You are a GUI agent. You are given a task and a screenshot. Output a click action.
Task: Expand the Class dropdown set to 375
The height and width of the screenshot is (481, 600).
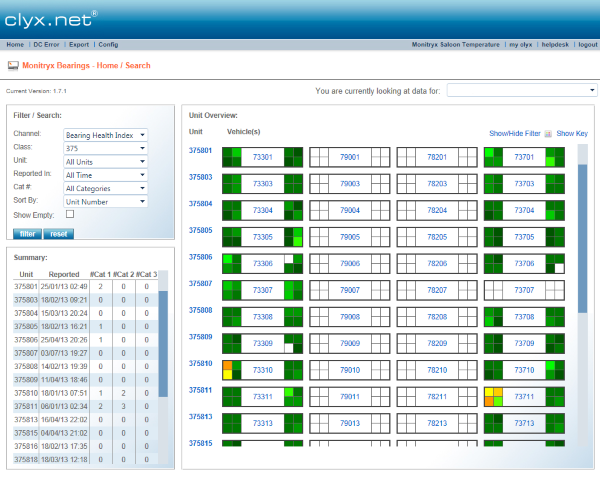105,148
